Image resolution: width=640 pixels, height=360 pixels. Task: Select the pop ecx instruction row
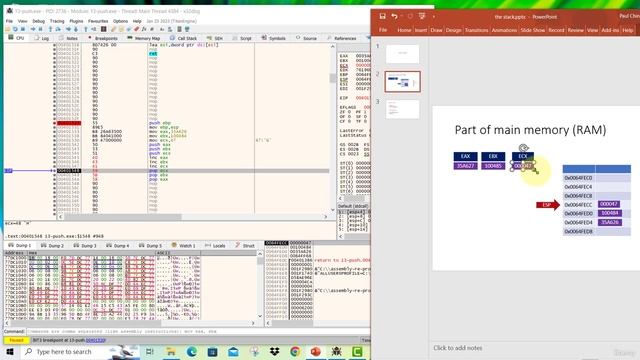167,171
